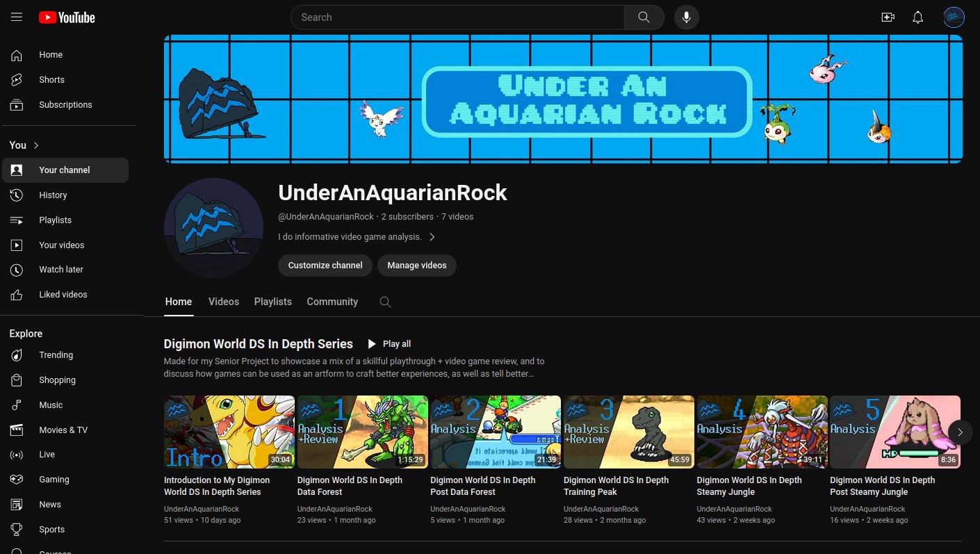Switch to the Community tab

[332, 302]
